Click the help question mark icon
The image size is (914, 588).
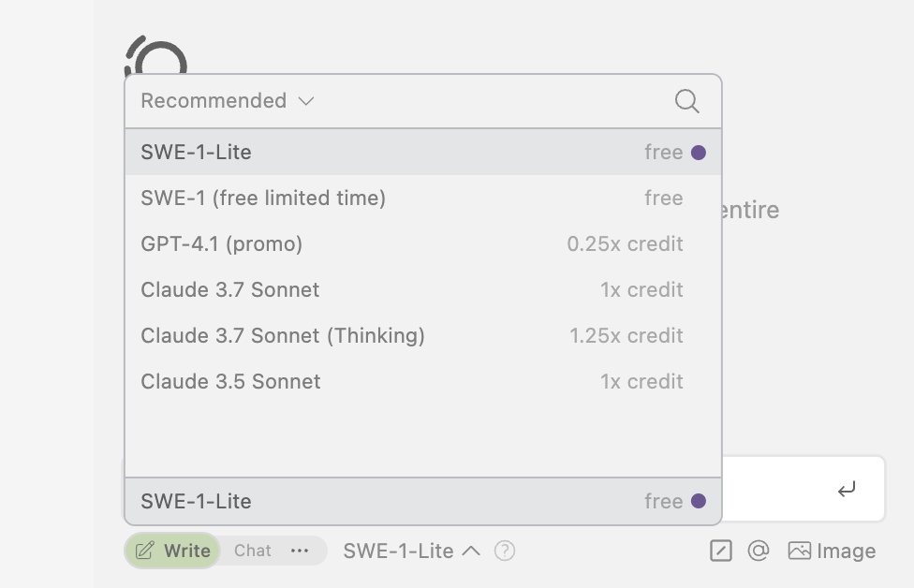(505, 551)
